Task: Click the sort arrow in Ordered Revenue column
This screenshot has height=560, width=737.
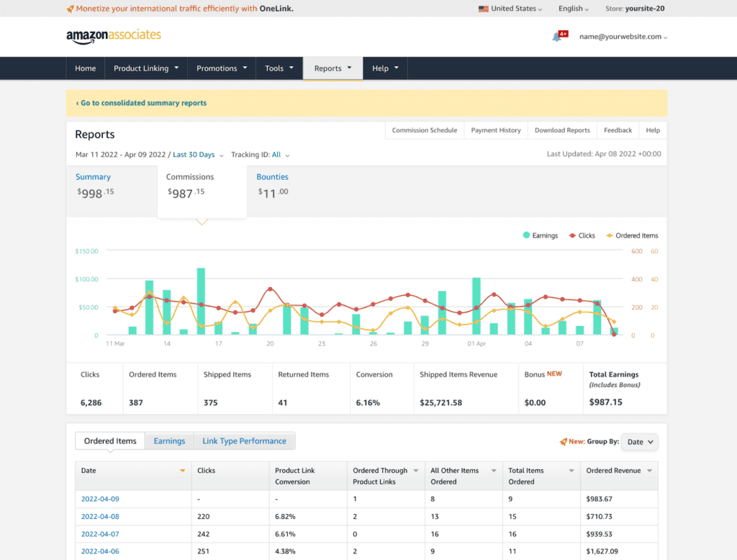Action: (648, 471)
